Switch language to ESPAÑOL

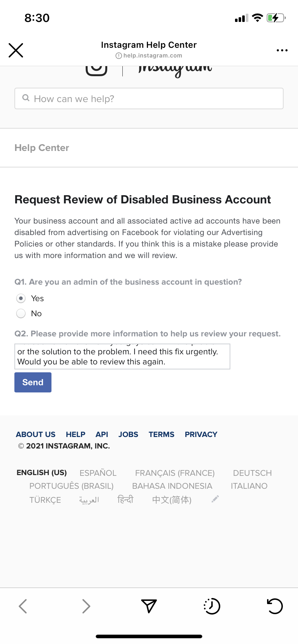point(98,473)
